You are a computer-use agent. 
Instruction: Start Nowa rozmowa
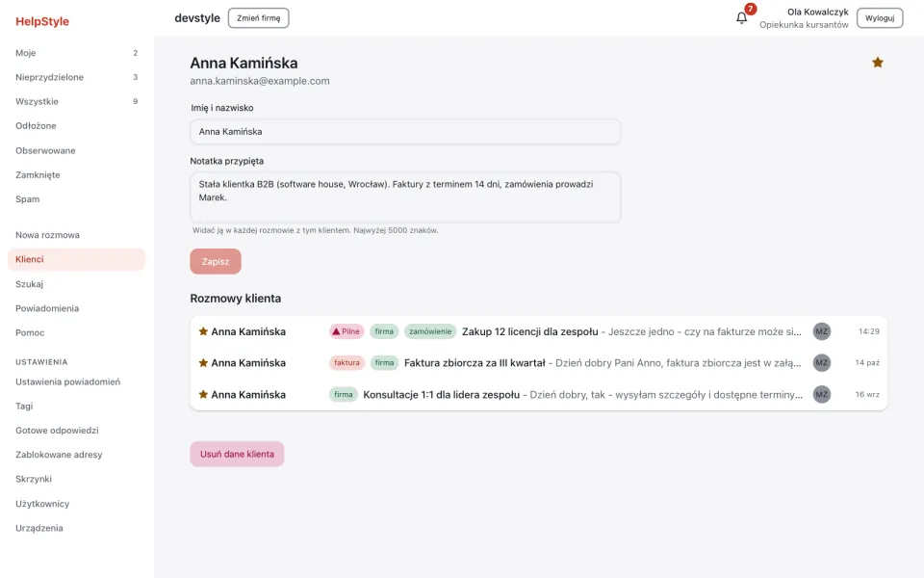[x=77, y=235]
